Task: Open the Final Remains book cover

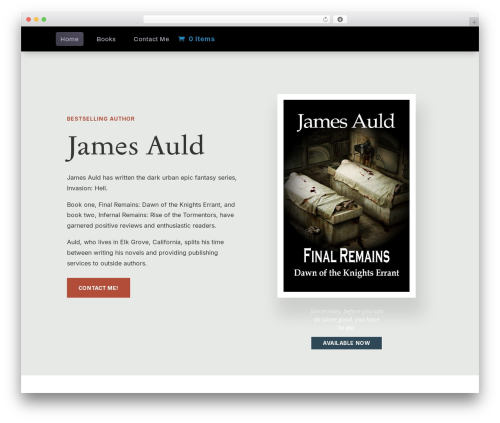Action: (346, 196)
